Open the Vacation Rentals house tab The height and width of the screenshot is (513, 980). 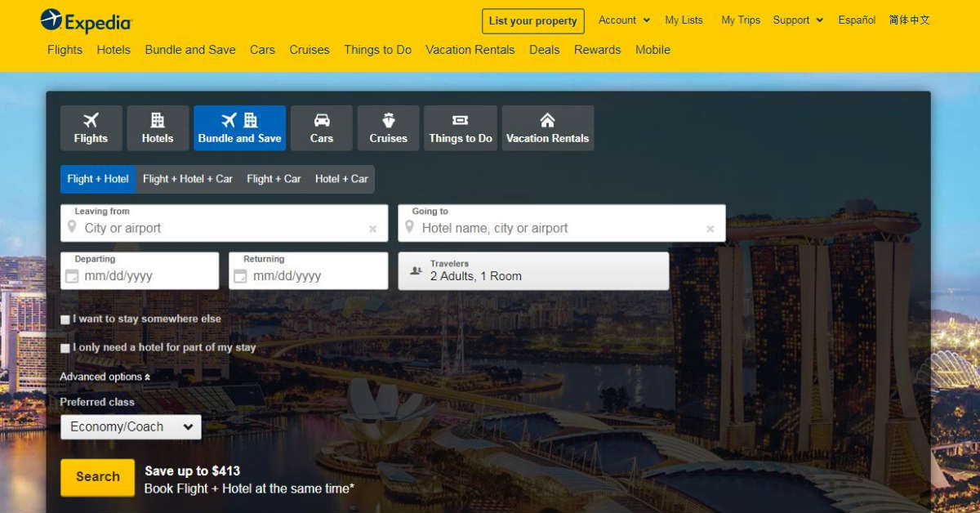point(547,128)
